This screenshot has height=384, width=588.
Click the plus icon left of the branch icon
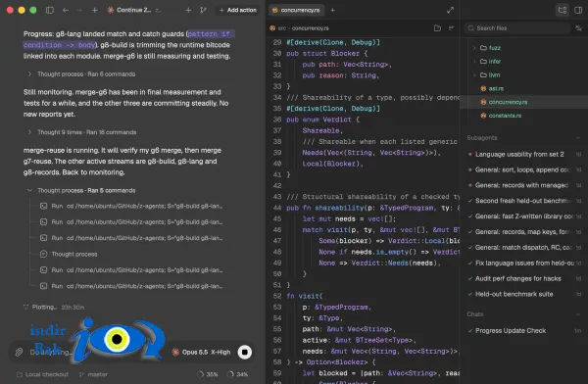[188, 10]
